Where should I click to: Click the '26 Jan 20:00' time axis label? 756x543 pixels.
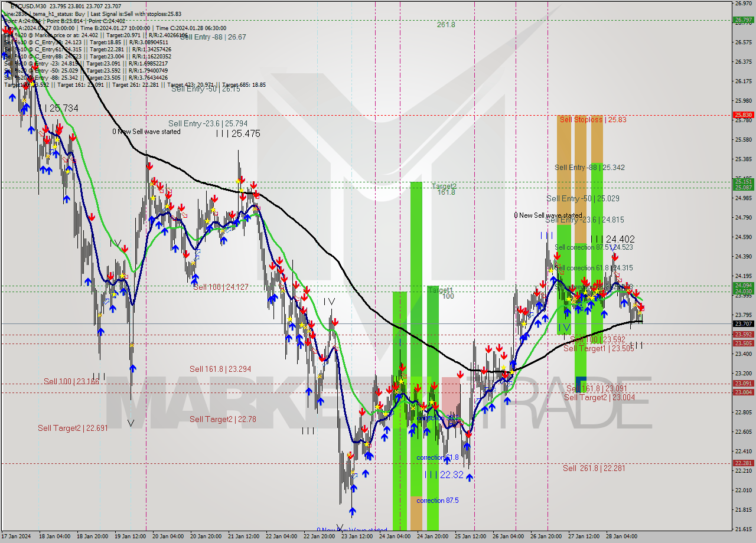[546, 537]
